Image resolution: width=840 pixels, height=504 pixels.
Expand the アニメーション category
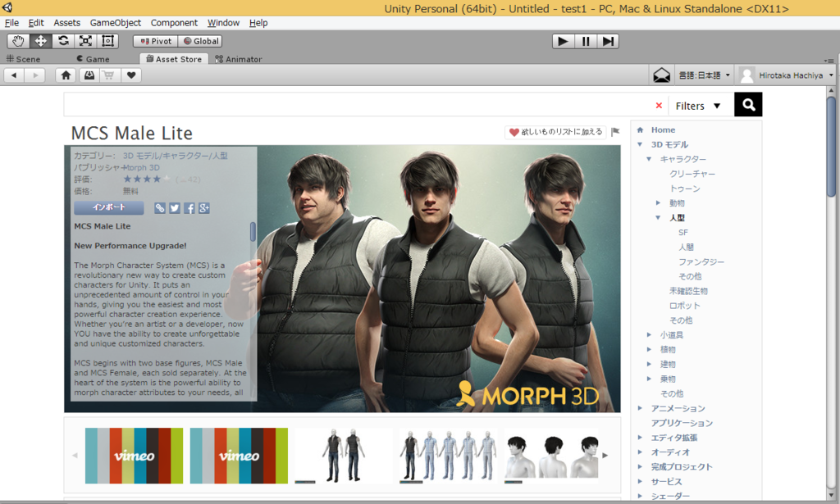[x=640, y=407]
